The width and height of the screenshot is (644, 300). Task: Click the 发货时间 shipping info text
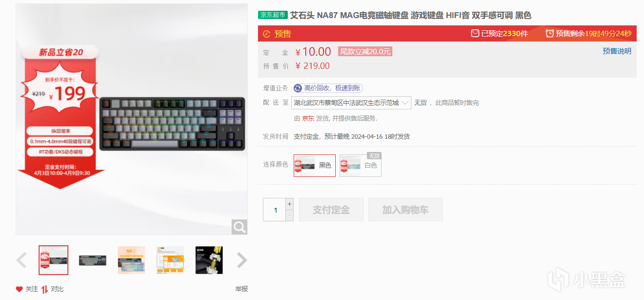tap(351, 136)
